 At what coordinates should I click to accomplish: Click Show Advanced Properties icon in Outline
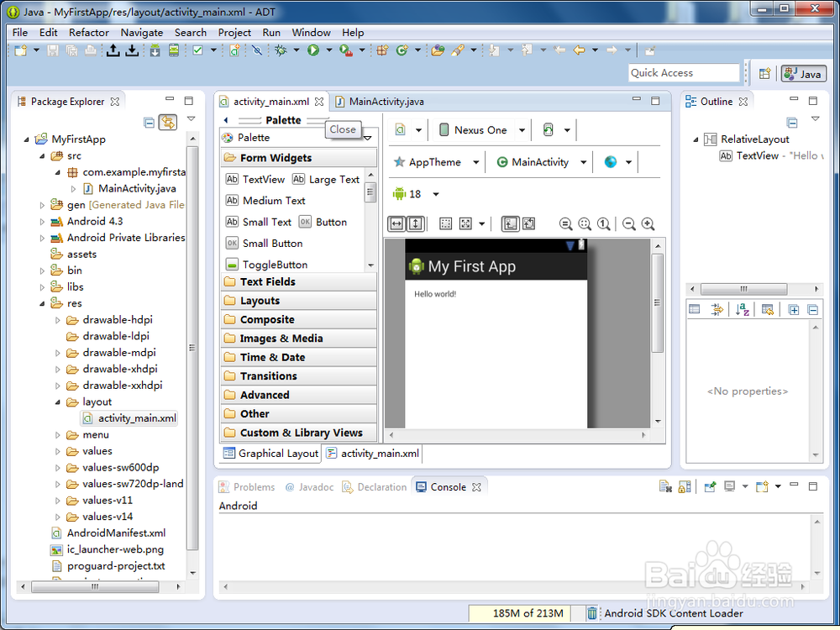pos(717,310)
